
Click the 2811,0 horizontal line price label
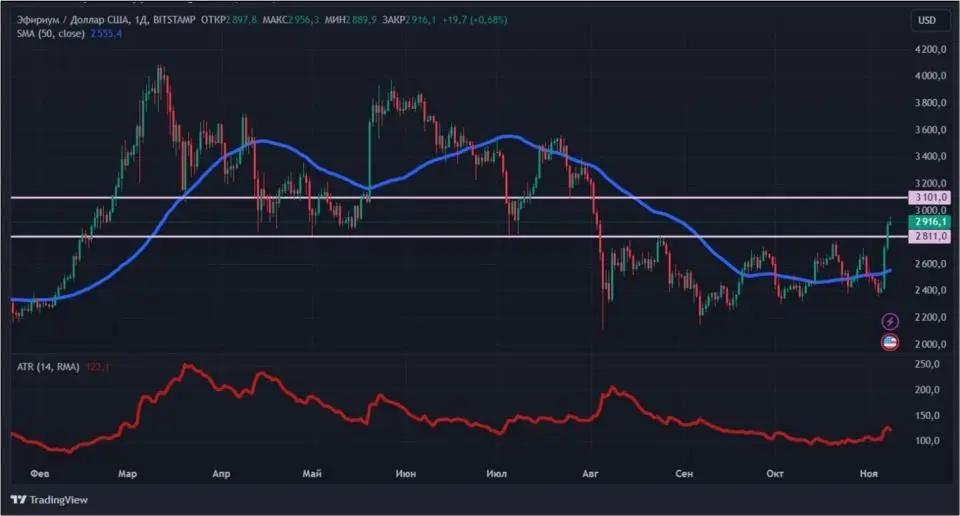click(x=927, y=236)
